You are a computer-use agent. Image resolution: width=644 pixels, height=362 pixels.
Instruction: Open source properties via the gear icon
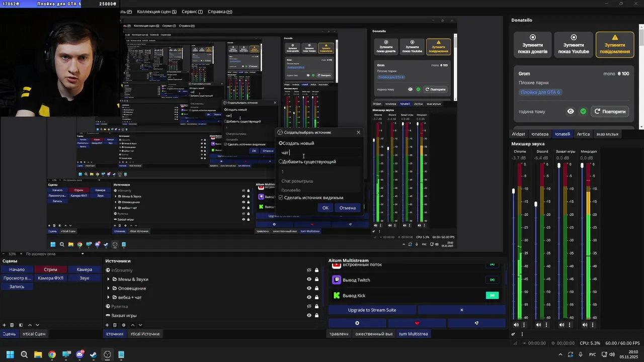pos(124,325)
